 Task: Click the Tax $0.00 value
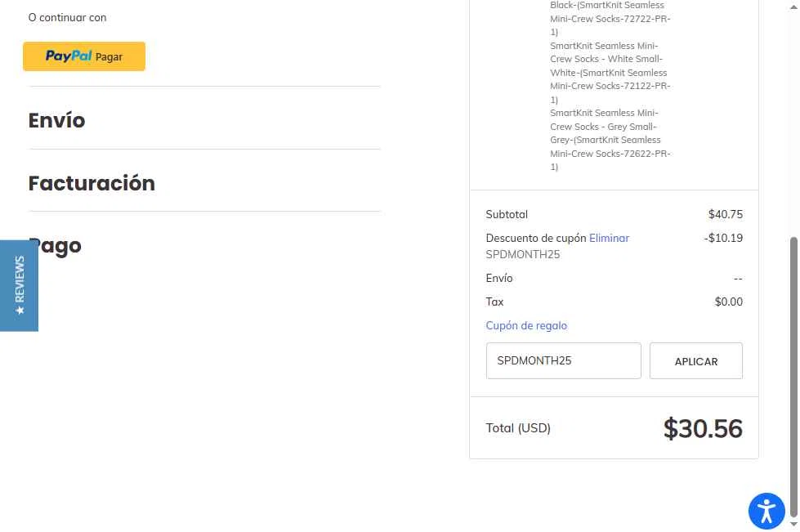pos(729,302)
